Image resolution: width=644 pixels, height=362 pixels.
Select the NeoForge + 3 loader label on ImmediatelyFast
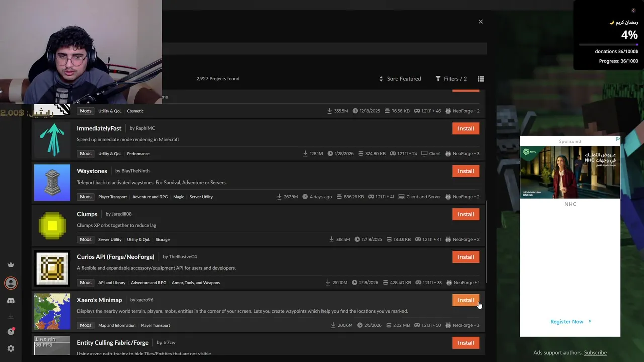(x=462, y=154)
